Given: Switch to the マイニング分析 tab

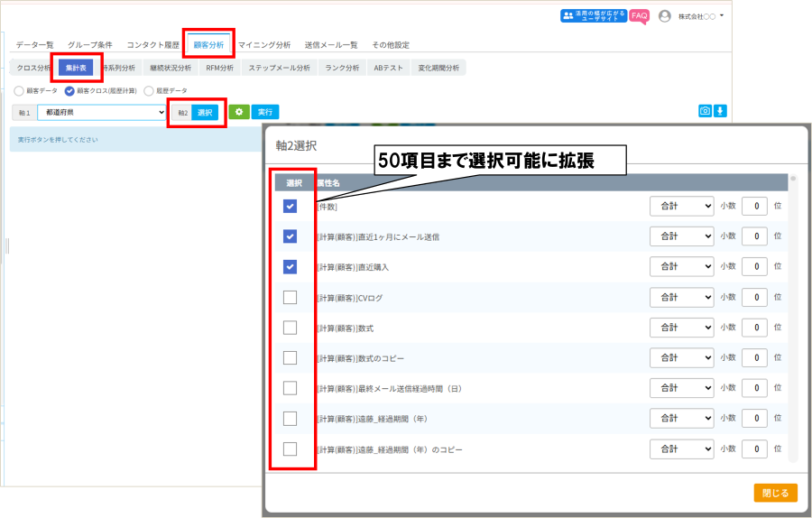Looking at the screenshot, I should click(264, 45).
